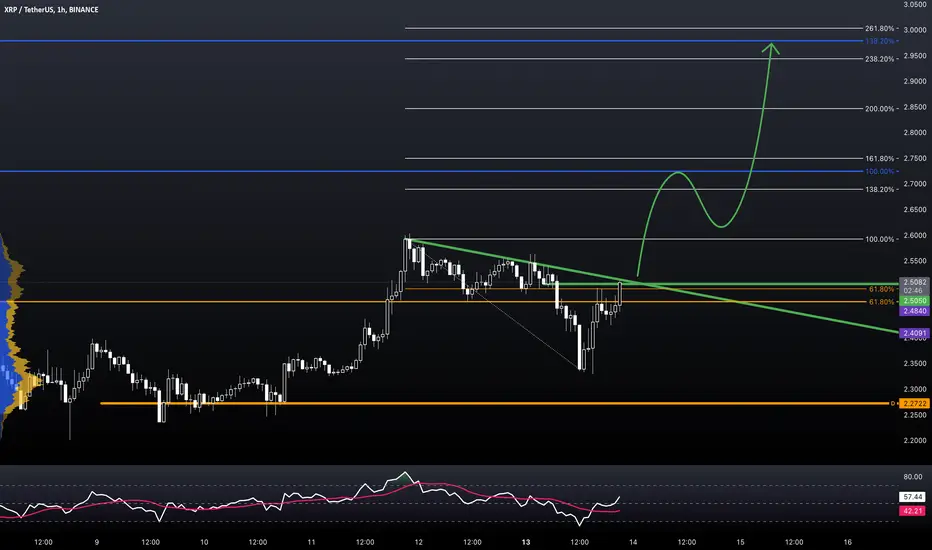Click the 2.2000 price axis label
This screenshot has width=932, height=550.
point(915,441)
